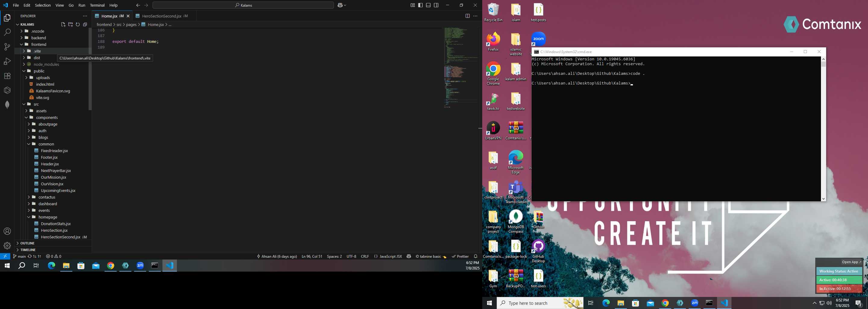Open GitHub Desktop shortcut on desktop
The height and width of the screenshot is (309, 868).
(x=539, y=251)
